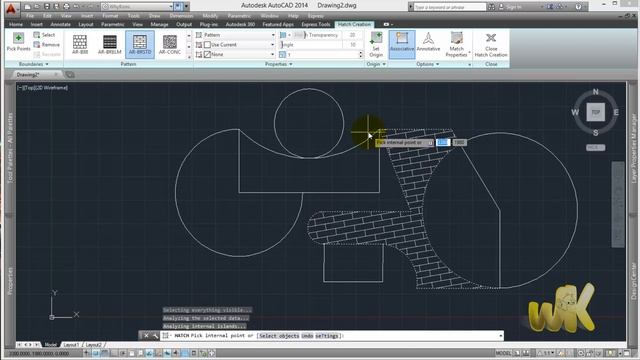
Task: Switch to the Manage ribbon tab
Action: point(159,24)
